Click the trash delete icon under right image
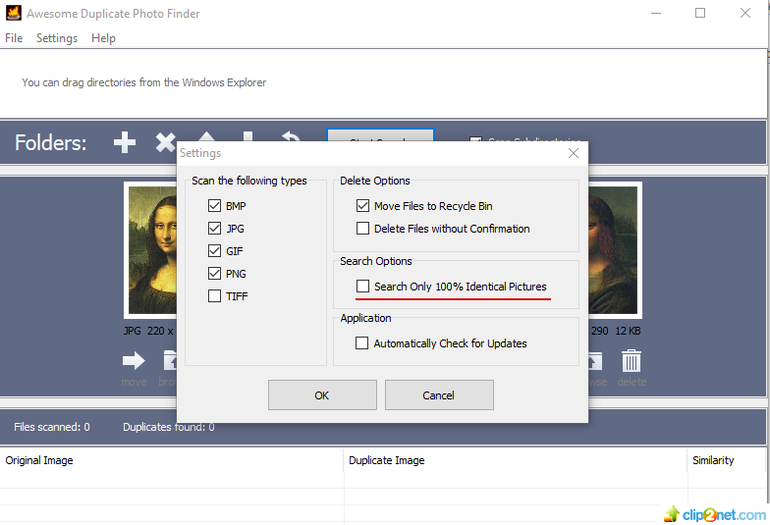The image size is (770, 525). tap(631, 361)
